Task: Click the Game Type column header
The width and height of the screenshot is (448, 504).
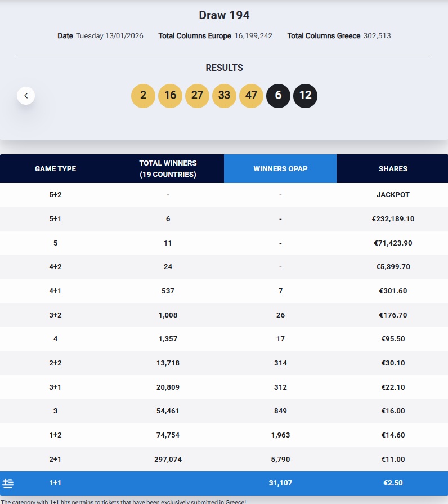Action: 55,168
